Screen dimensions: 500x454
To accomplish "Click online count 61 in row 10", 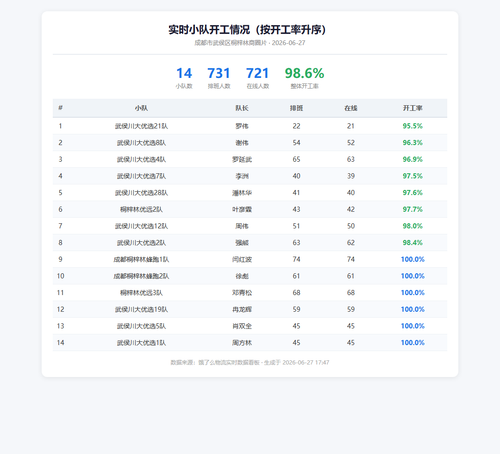I will (x=351, y=276).
